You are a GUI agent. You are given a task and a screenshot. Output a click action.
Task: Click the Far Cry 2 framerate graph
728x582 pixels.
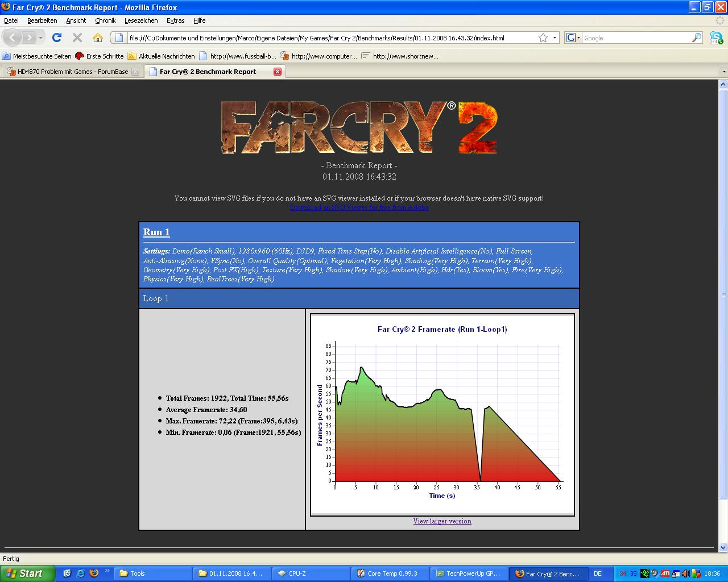point(442,415)
